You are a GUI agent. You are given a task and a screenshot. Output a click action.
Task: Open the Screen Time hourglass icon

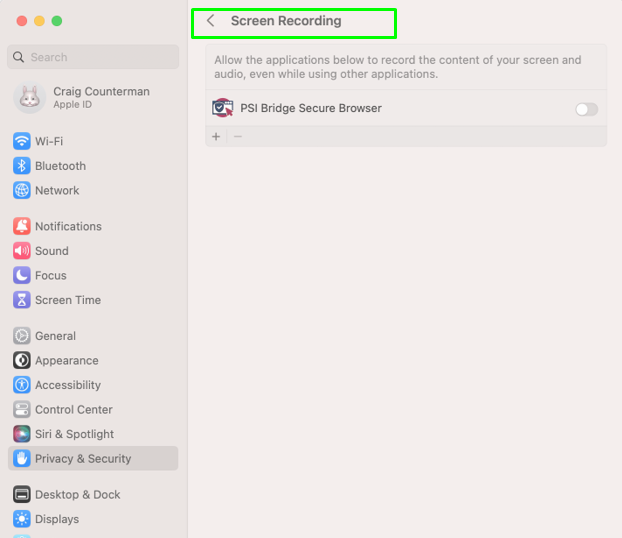21,300
